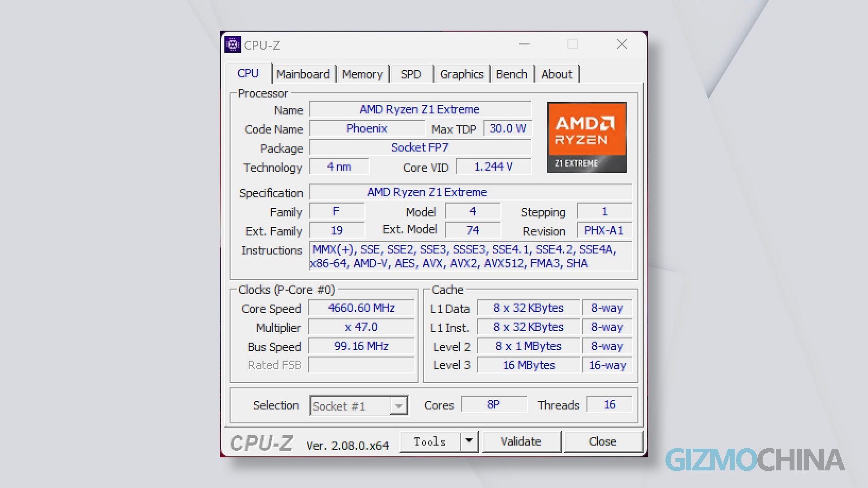
Task: Click the AMD Ryzen Z1 Extreme logo
Action: click(586, 137)
